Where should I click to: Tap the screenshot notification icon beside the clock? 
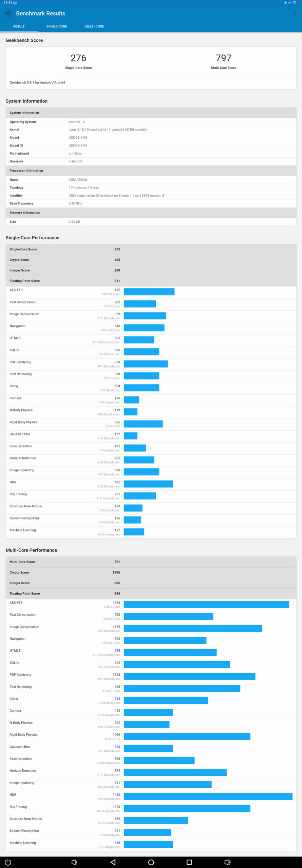coord(15,3)
